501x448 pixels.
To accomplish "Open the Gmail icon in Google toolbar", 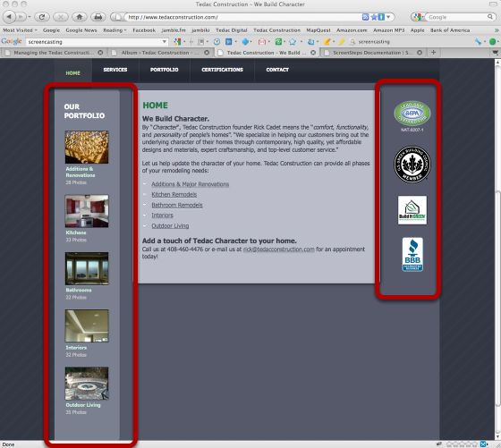I will pos(262,41).
